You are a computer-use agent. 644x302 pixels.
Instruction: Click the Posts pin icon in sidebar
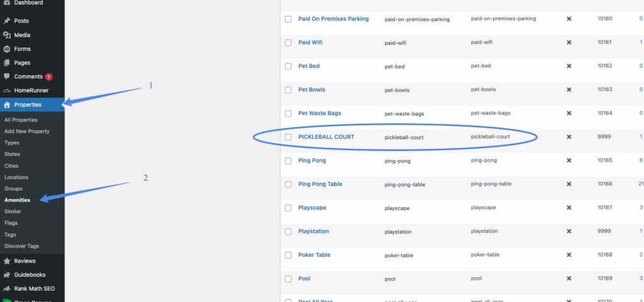[x=7, y=21]
